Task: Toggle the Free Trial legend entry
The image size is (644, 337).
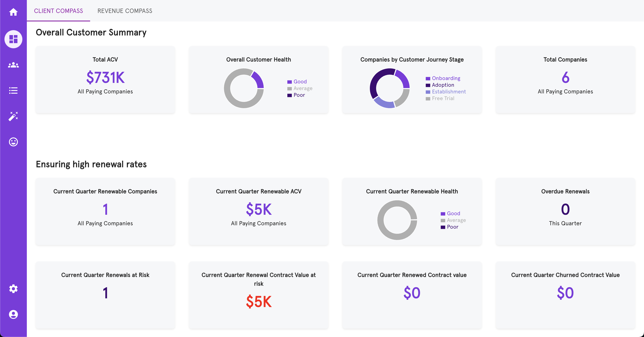Action: tap(440, 99)
